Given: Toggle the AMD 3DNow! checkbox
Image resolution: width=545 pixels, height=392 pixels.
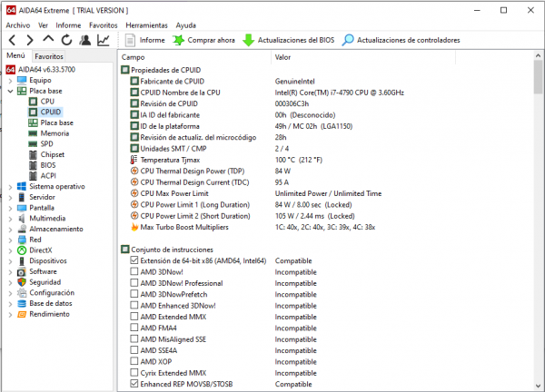Looking at the screenshot, I should point(134,271).
